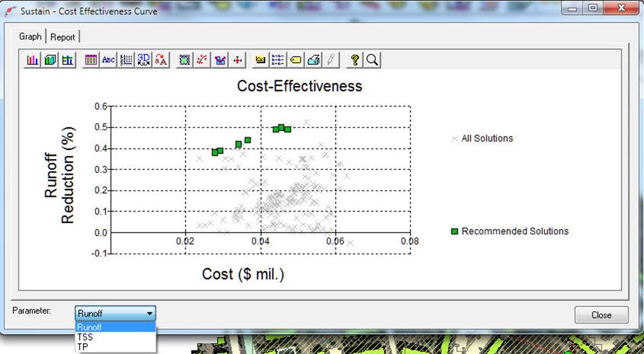Select the vertical bar chart series icon
The image size is (644, 354).
point(32,59)
